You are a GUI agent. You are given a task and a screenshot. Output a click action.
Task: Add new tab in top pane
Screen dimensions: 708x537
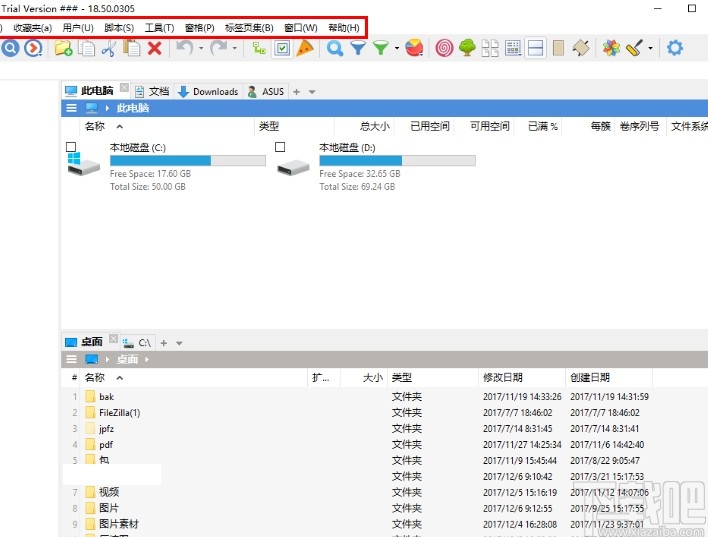pyautogui.click(x=296, y=92)
